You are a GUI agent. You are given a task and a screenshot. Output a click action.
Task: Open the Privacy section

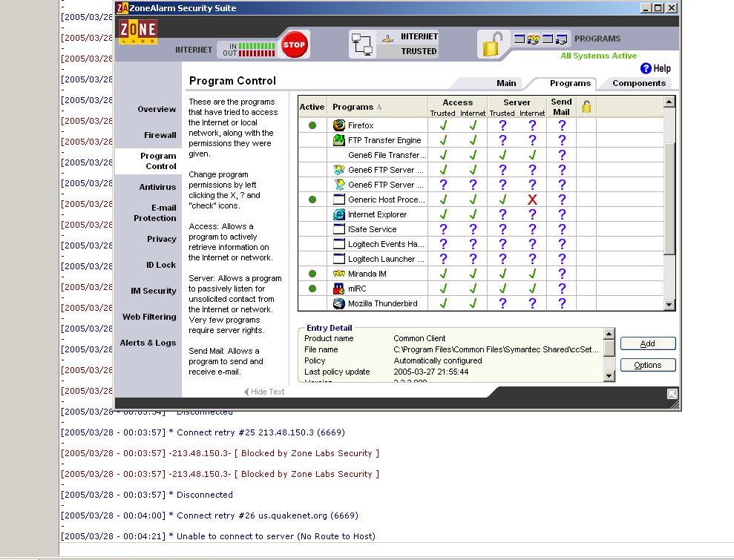coord(162,239)
